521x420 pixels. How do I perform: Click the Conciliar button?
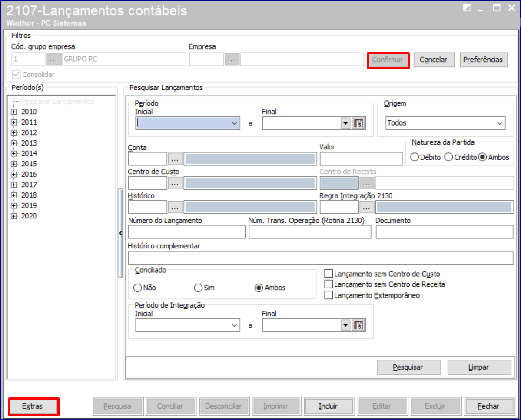170,407
